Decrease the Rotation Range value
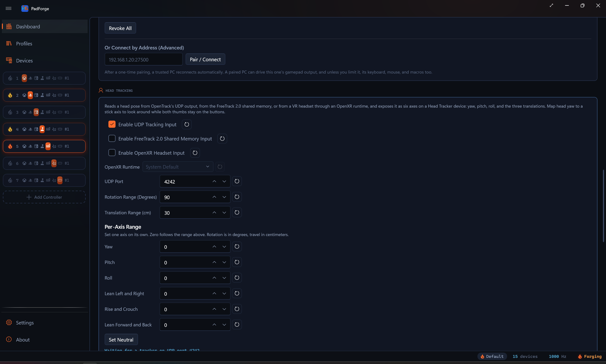This screenshot has width=606, height=364. pos(224,197)
